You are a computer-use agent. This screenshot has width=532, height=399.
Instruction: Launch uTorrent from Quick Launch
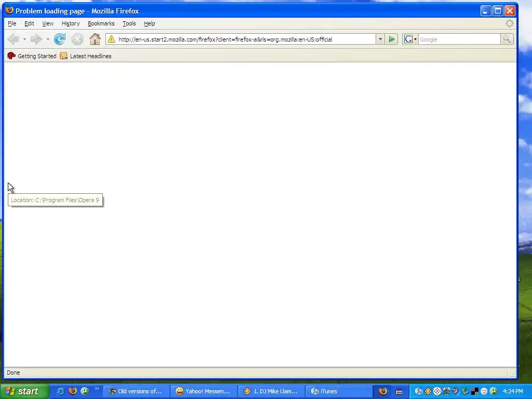coord(85,391)
